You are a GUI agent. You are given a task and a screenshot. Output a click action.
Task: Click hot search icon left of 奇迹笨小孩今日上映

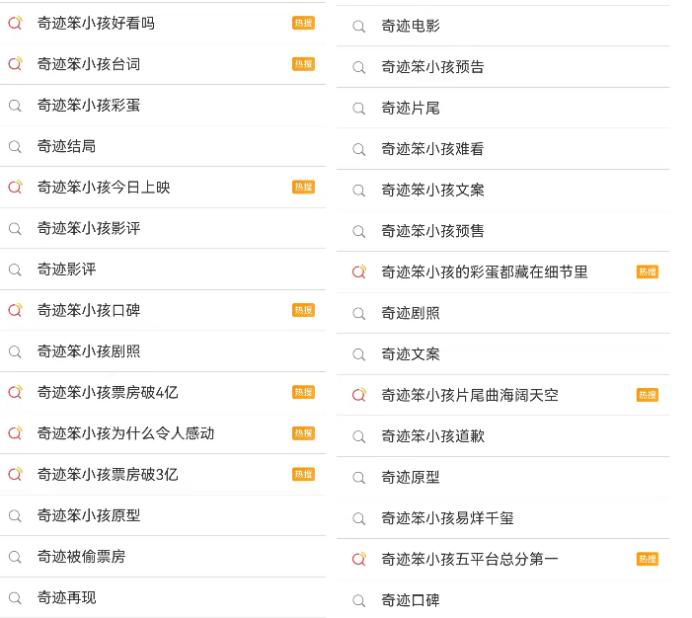click(x=15, y=187)
